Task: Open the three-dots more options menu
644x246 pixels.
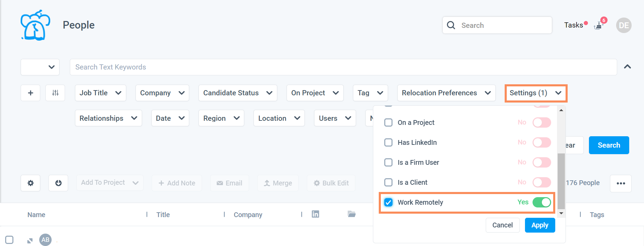Action: tap(621, 183)
